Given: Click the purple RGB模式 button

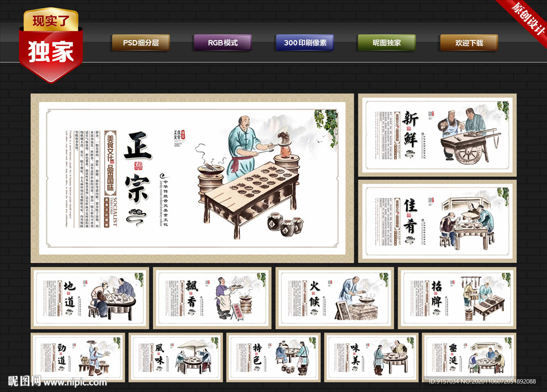Looking at the screenshot, I should point(223,43).
